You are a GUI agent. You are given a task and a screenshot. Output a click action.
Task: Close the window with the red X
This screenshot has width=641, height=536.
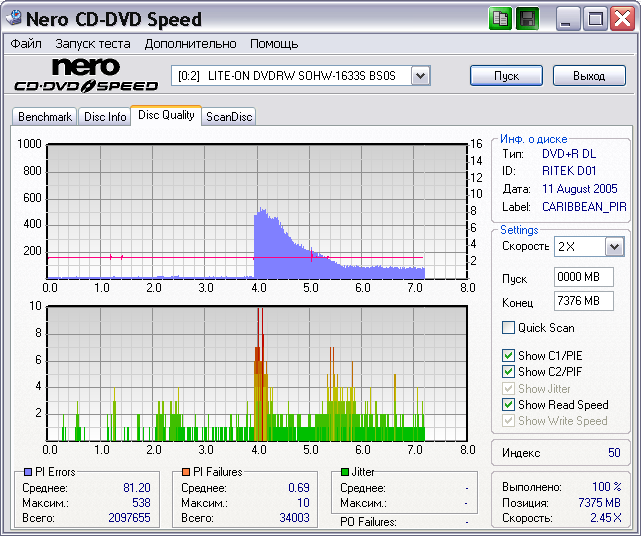pyautogui.click(x=621, y=19)
